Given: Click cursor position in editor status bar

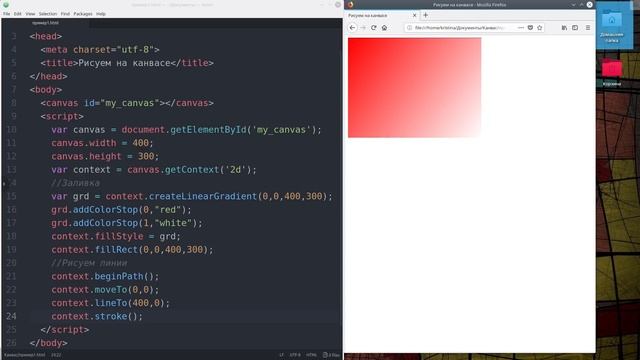Looking at the screenshot, I should tap(56, 355).
